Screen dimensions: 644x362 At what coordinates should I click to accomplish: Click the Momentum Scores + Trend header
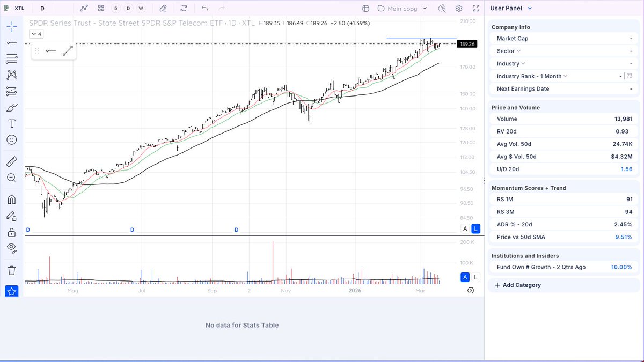tap(529, 188)
